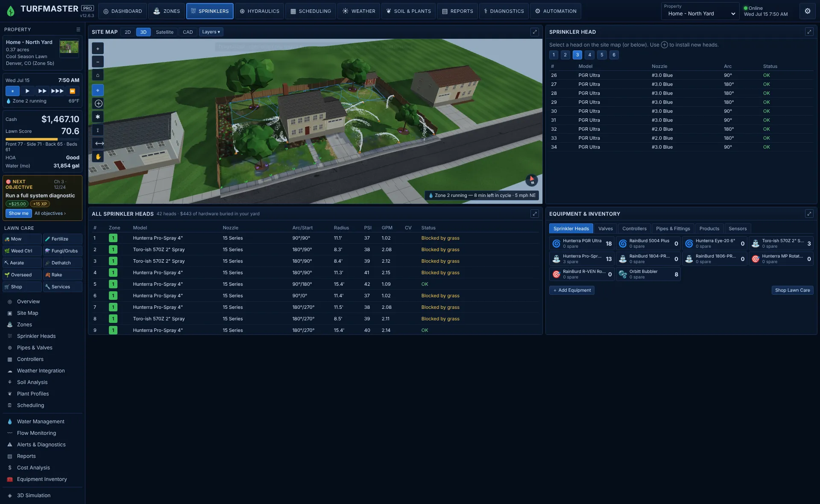Click the Zone 2 running status banner
Screen dimensions: 820x504
(x=482, y=195)
